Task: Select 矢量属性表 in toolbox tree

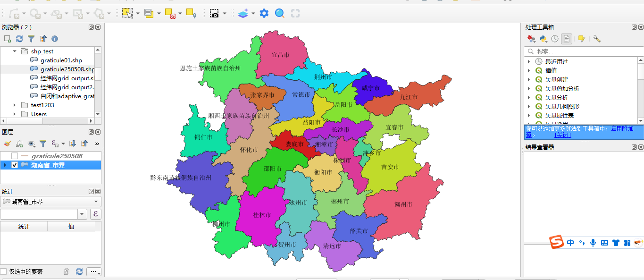Action: point(560,115)
